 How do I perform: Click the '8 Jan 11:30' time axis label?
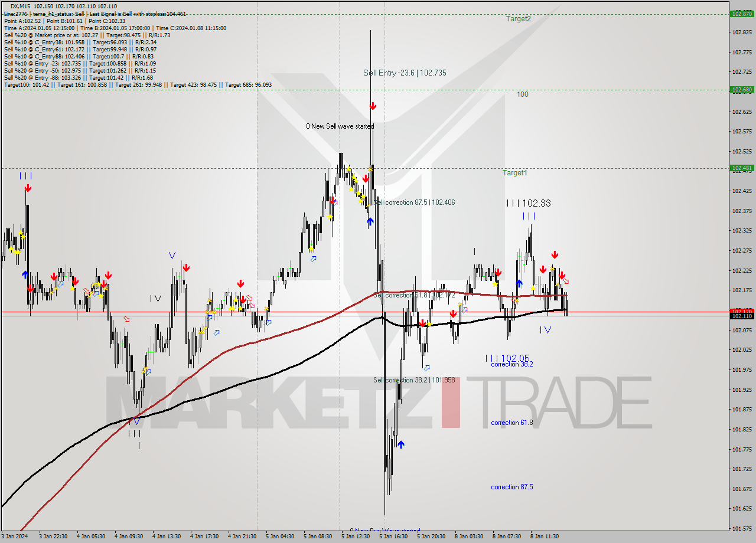(x=545, y=537)
